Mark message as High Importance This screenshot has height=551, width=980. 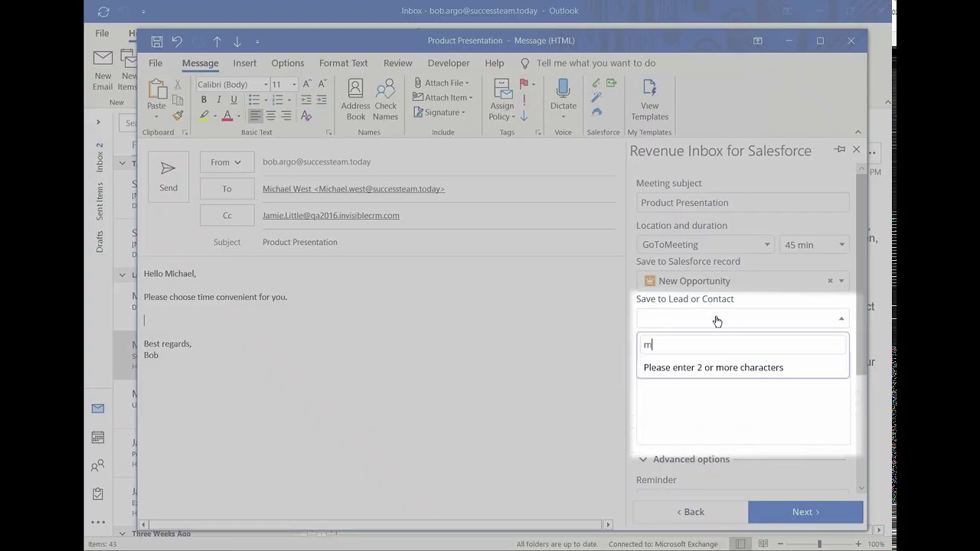(x=524, y=99)
